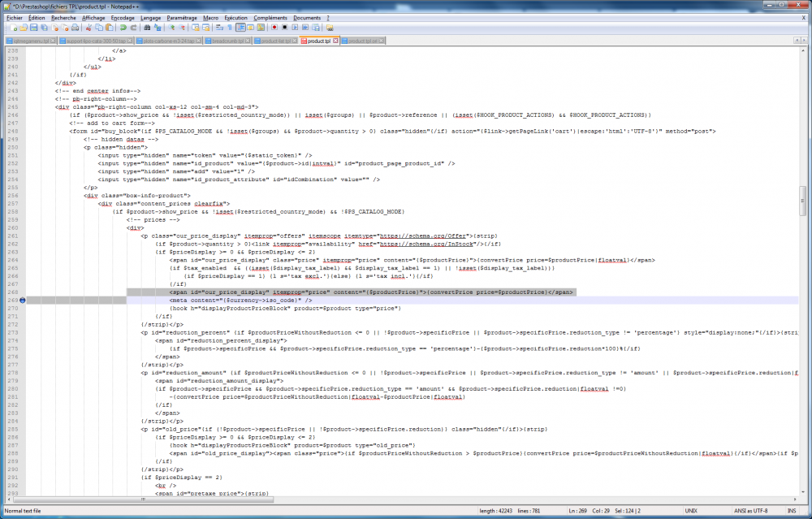Click the Print toolbar icon

pos(76,27)
